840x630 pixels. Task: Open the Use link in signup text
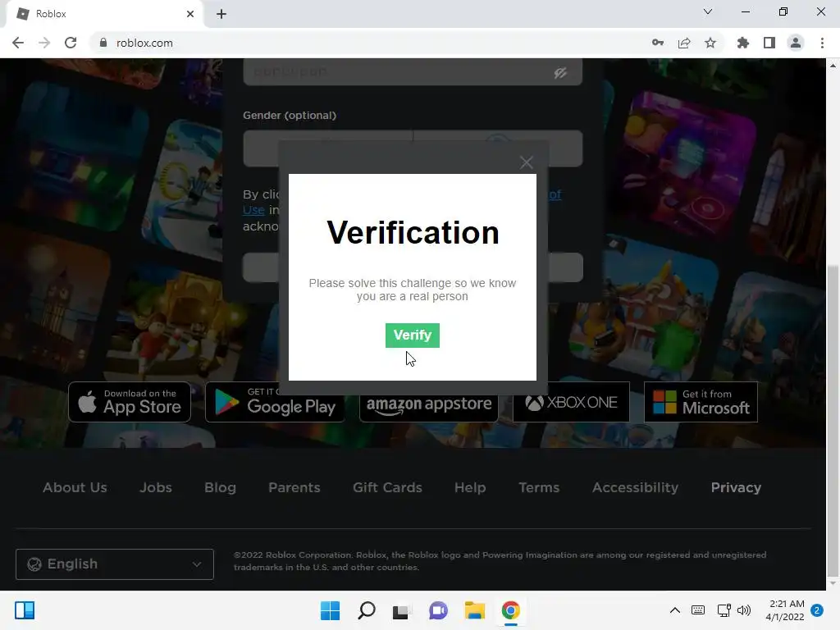253,210
